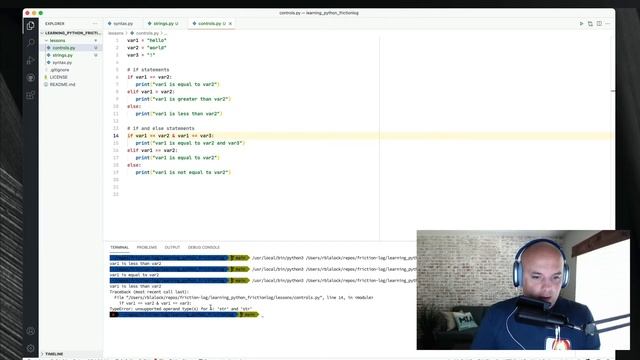
Task: Run the Python file with the play button
Action: (x=581, y=24)
